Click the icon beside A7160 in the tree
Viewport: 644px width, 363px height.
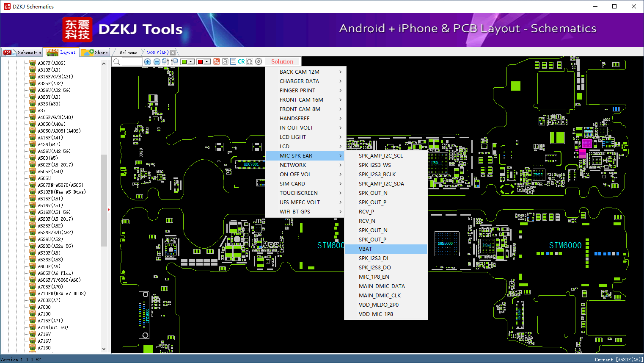click(33, 348)
